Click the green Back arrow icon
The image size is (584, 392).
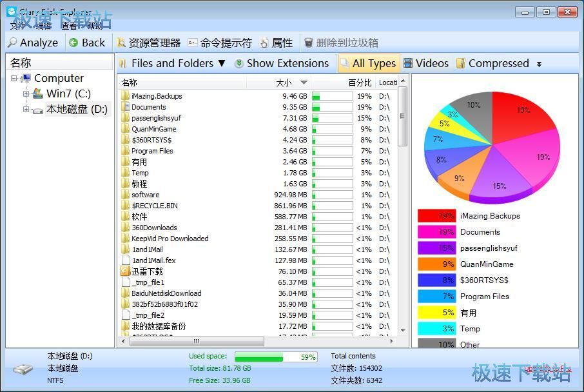(73, 43)
